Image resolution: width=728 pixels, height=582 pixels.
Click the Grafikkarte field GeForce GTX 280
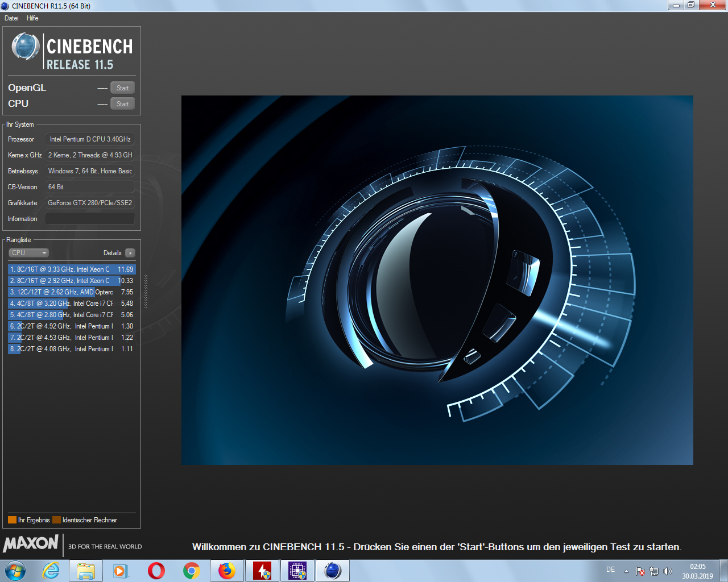point(90,203)
